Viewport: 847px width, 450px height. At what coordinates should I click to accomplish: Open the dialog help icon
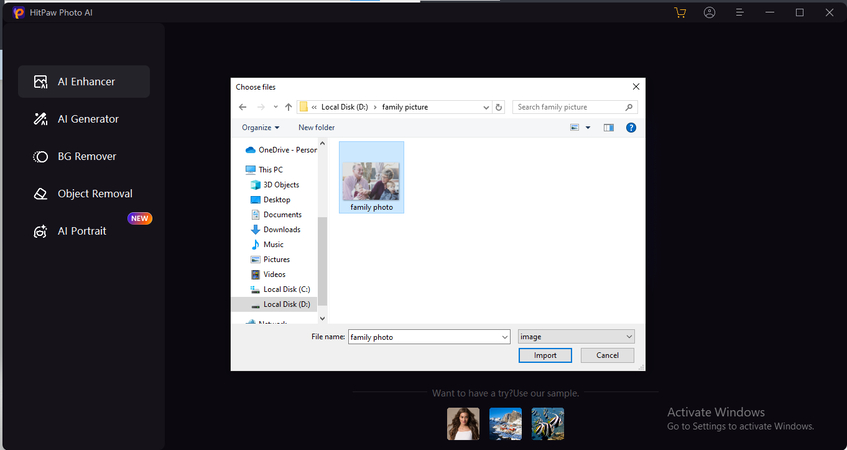631,127
